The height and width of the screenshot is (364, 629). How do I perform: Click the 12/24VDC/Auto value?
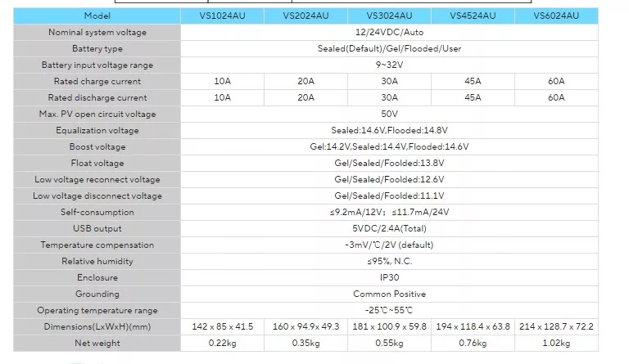tap(389, 32)
